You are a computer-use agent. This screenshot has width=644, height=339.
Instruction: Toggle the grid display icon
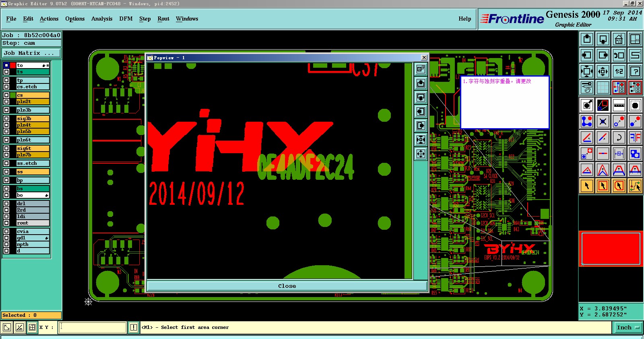click(603, 87)
